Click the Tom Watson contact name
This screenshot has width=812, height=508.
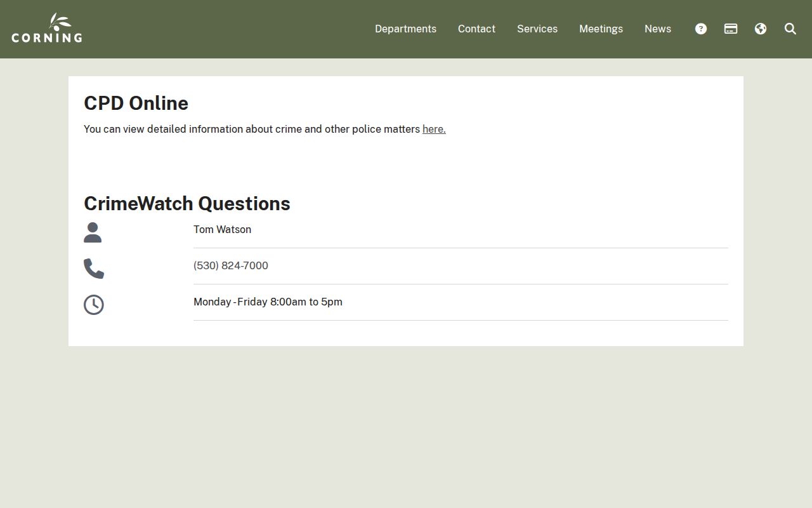222,229
